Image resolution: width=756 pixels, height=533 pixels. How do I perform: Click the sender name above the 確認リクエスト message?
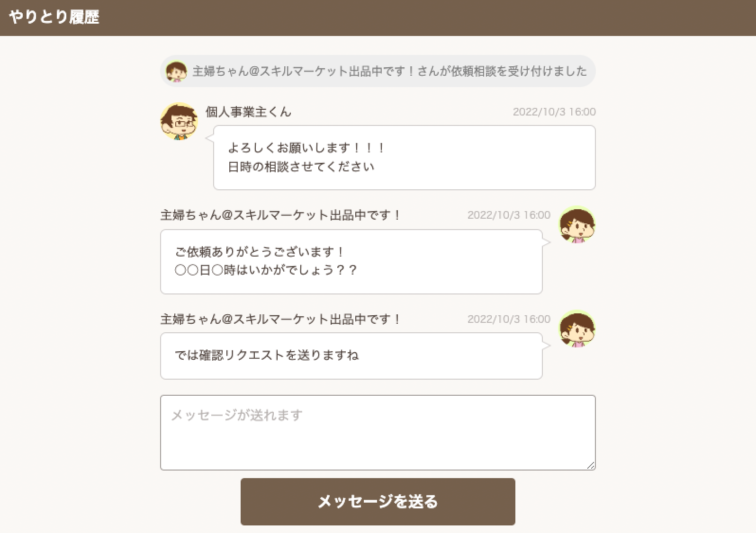[280, 320]
